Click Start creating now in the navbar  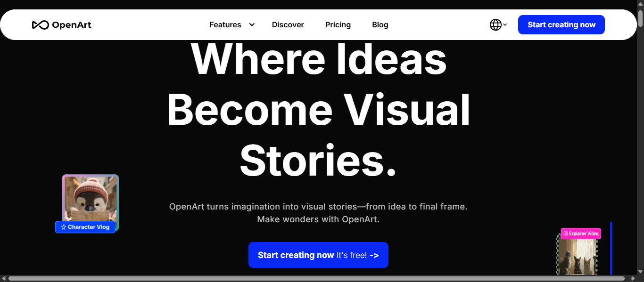[561, 24]
